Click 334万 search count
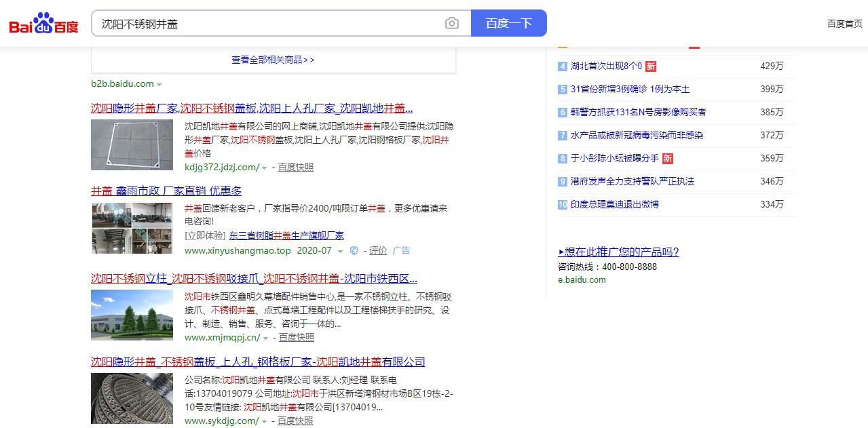Viewport: 868px width, 428px height. pyautogui.click(x=772, y=205)
